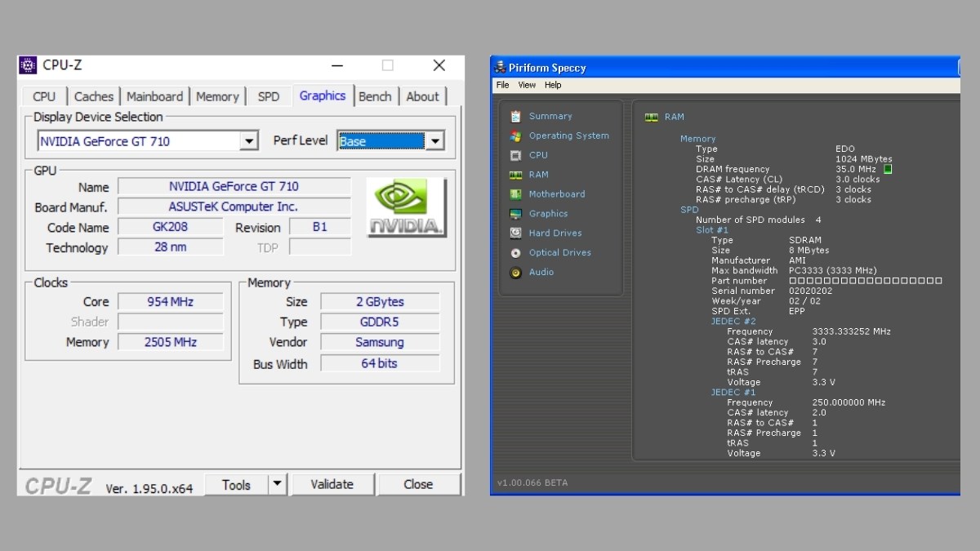Select Motherboard label in Speccy sidebar
The height and width of the screenshot is (551, 980).
coord(557,194)
